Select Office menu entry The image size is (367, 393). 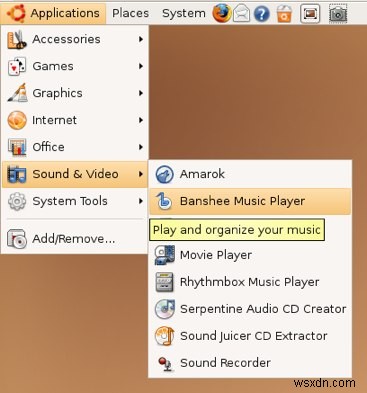75,147
